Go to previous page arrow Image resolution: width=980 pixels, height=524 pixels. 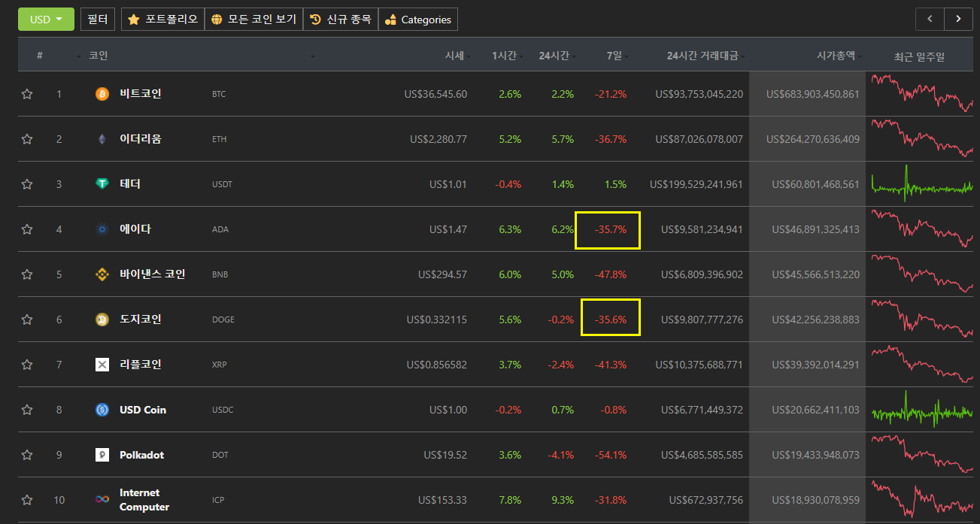point(930,19)
